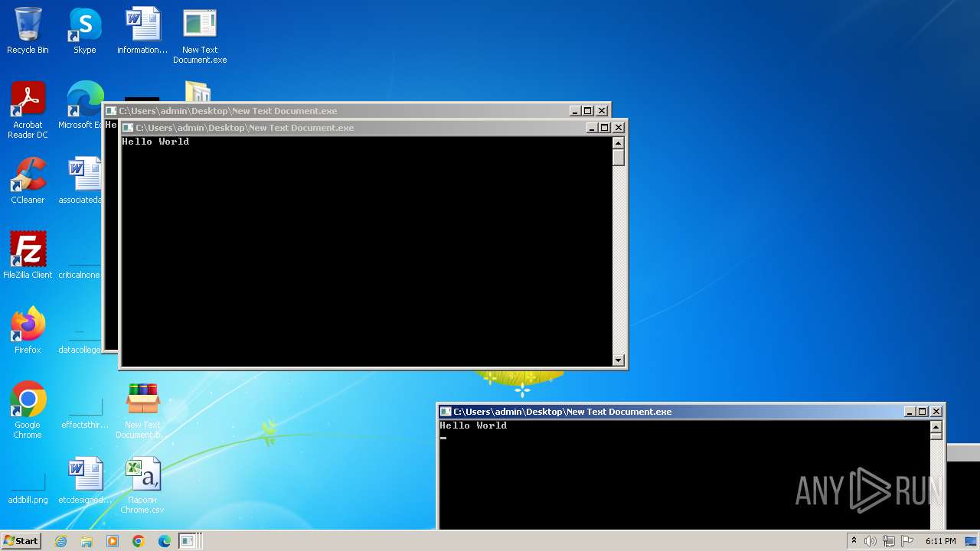This screenshot has height=551, width=980.
Task: Open system menu icon of bottom console
Action: point(446,412)
